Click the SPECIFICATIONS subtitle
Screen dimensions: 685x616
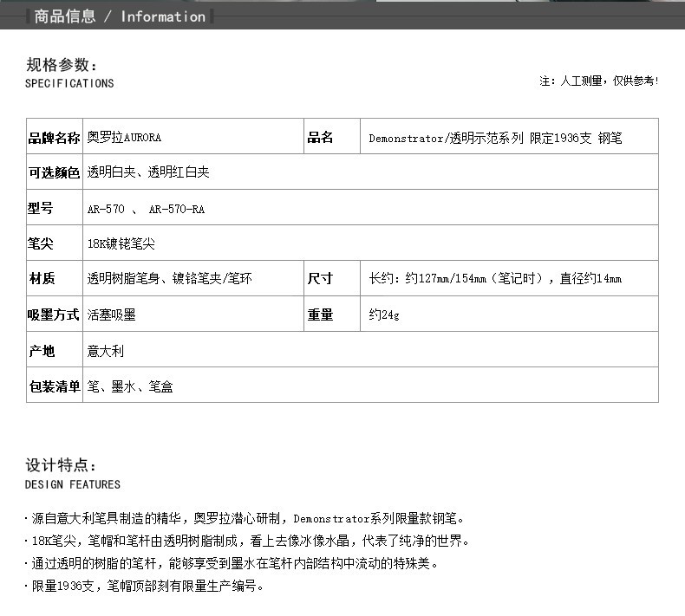69,83
